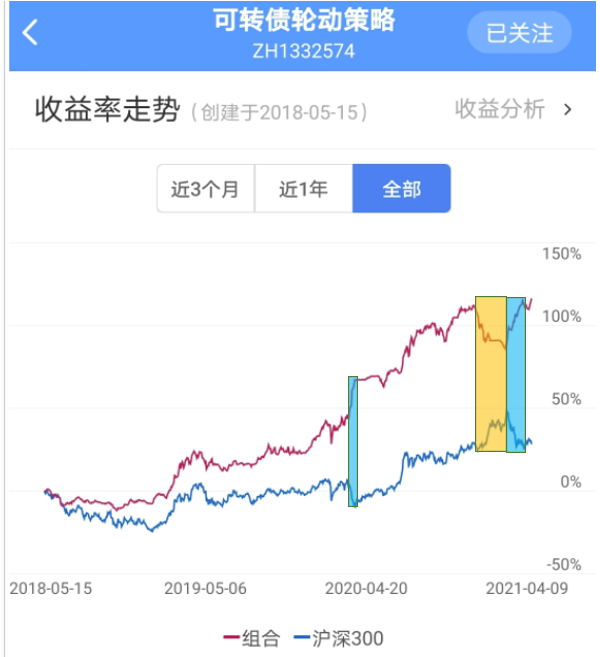This screenshot has width=600, height=657.
Task: Tap the back arrow icon
Action: 31,32
